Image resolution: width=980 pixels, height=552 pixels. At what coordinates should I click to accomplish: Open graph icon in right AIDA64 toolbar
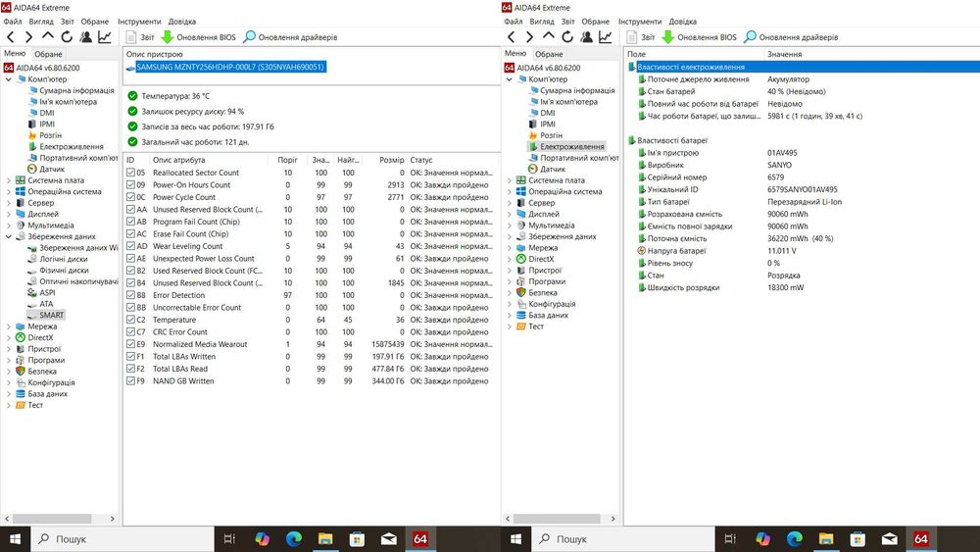[605, 37]
